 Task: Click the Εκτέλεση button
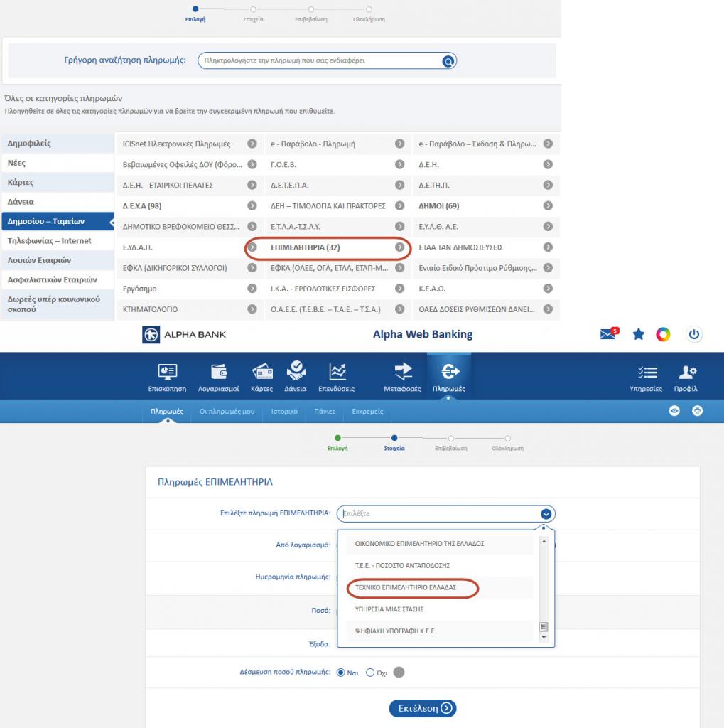(423, 708)
